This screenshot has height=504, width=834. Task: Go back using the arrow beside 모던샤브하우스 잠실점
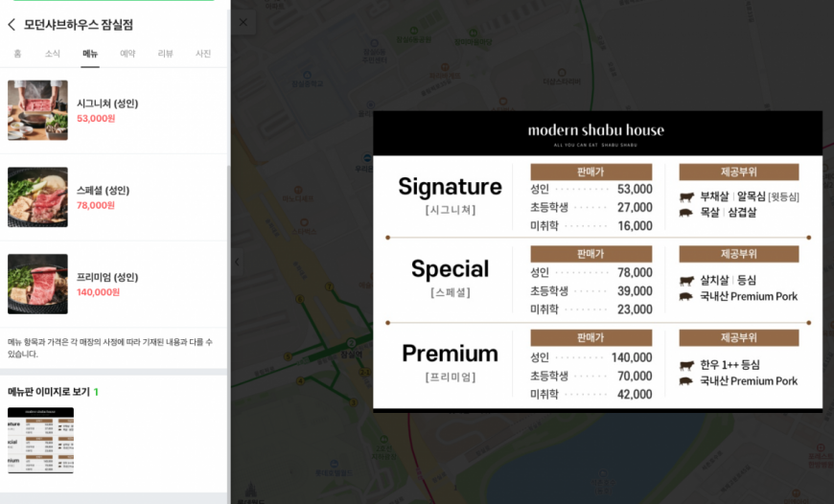click(12, 25)
